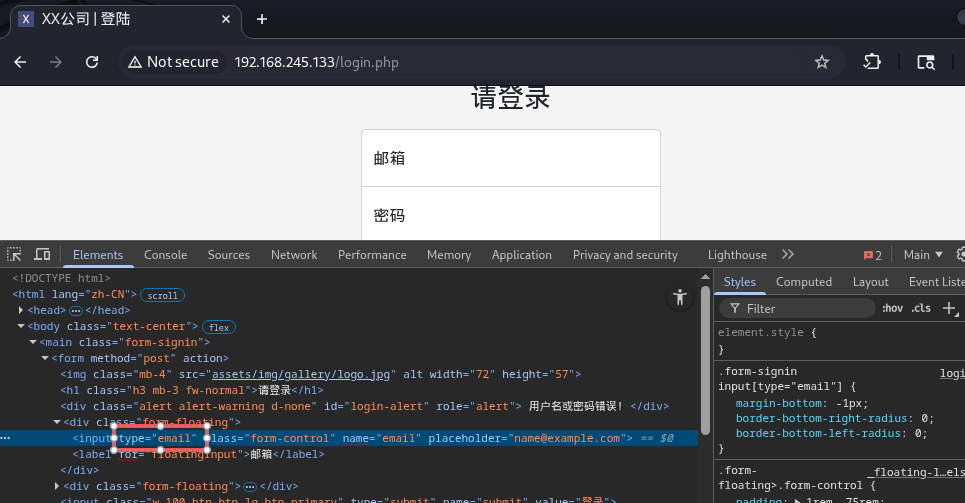
Task: Toggle the .cls classes button
Action: tap(921, 308)
